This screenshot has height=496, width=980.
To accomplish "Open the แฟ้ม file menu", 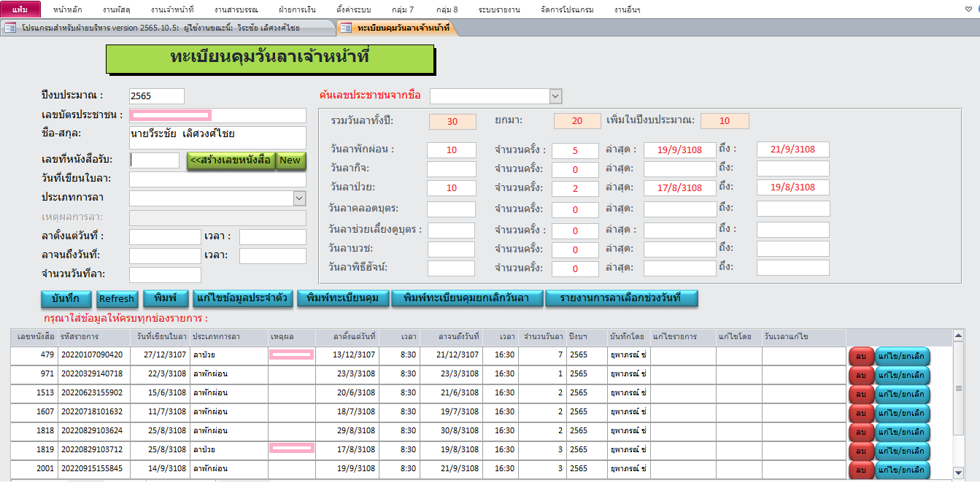I will [x=20, y=9].
